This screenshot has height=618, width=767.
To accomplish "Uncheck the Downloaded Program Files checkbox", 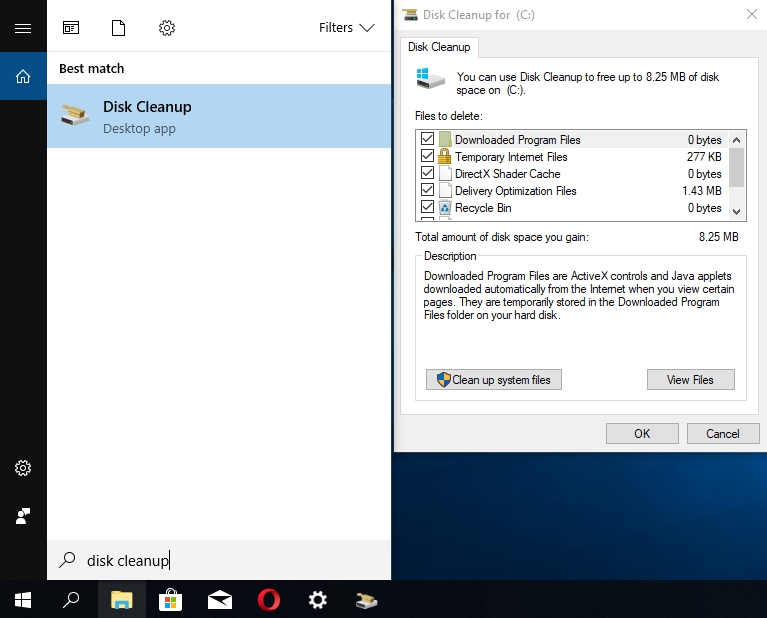I will 428,140.
